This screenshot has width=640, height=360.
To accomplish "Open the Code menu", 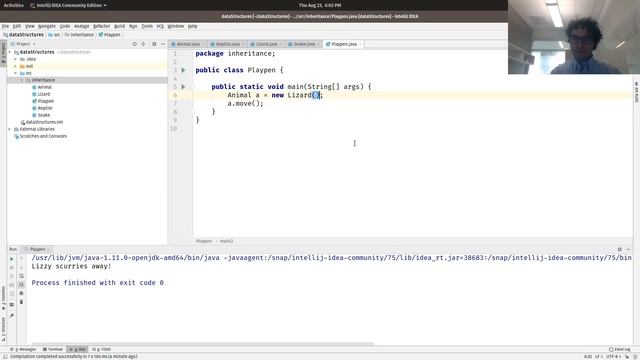I will (65, 26).
